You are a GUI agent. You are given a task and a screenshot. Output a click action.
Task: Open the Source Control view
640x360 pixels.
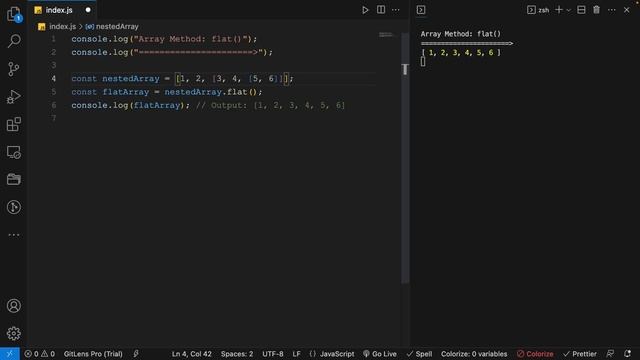click(x=14, y=69)
